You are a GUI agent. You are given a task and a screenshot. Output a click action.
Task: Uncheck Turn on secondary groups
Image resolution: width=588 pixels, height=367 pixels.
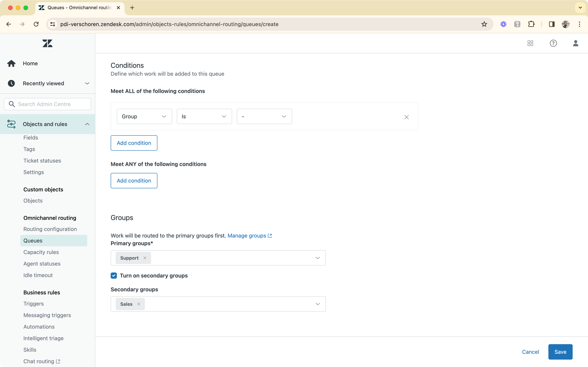[114, 276]
